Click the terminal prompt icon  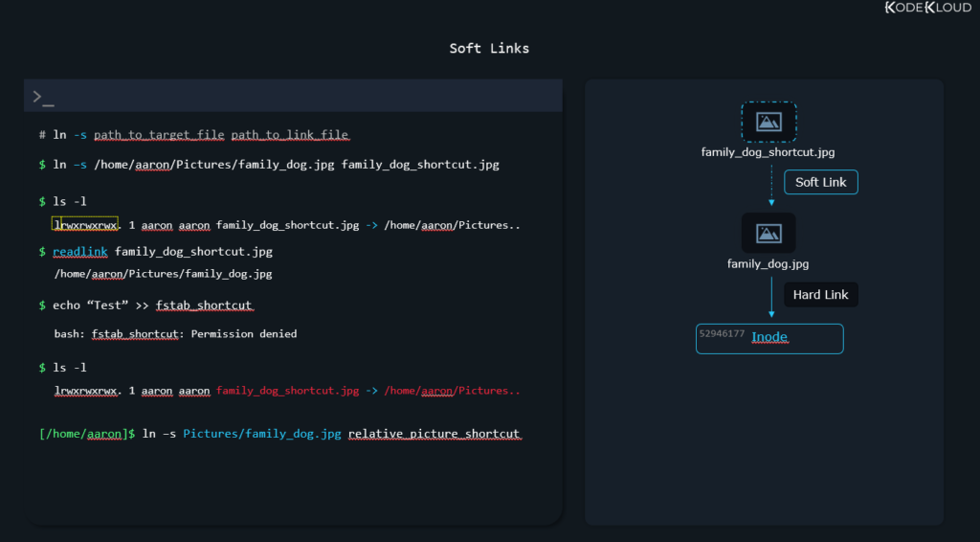(x=43, y=98)
